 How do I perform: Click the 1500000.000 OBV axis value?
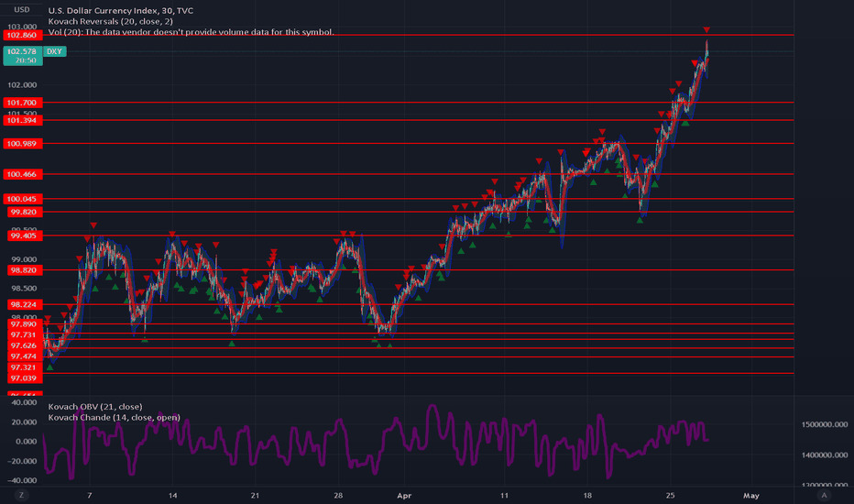coord(825,424)
